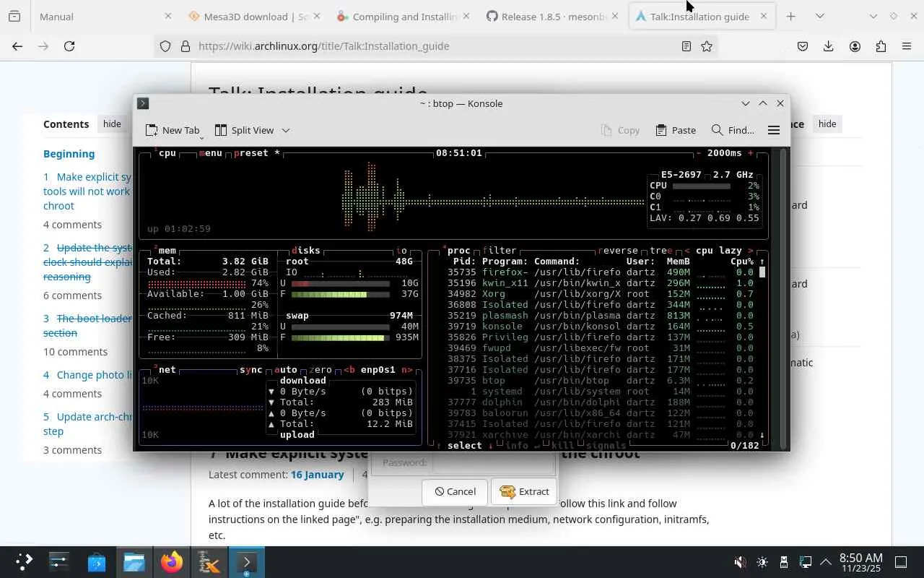Screen dimensions: 924x578
Task: Hide the Contents sidebar on wiki
Action: [x=112, y=124]
